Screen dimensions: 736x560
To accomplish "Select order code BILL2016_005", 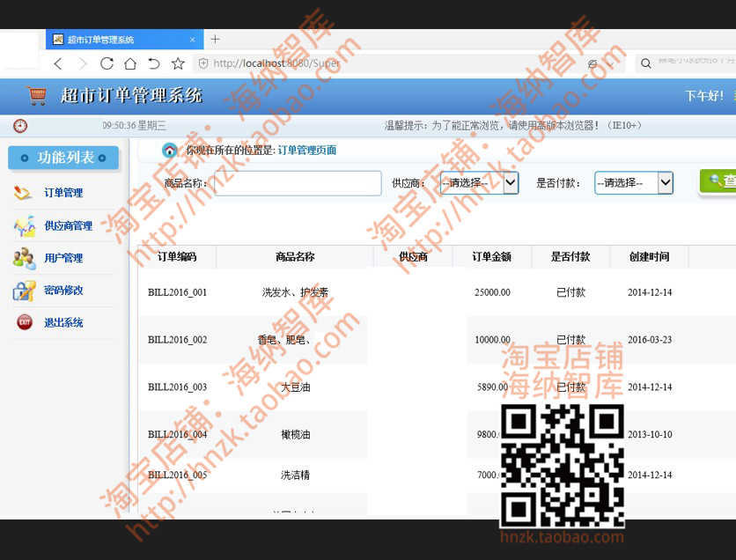I will point(178,475).
